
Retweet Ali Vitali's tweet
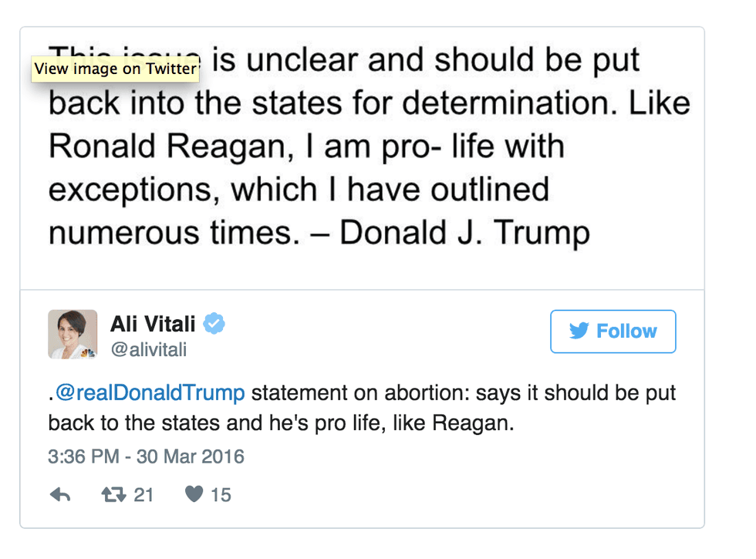[x=113, y=495]
